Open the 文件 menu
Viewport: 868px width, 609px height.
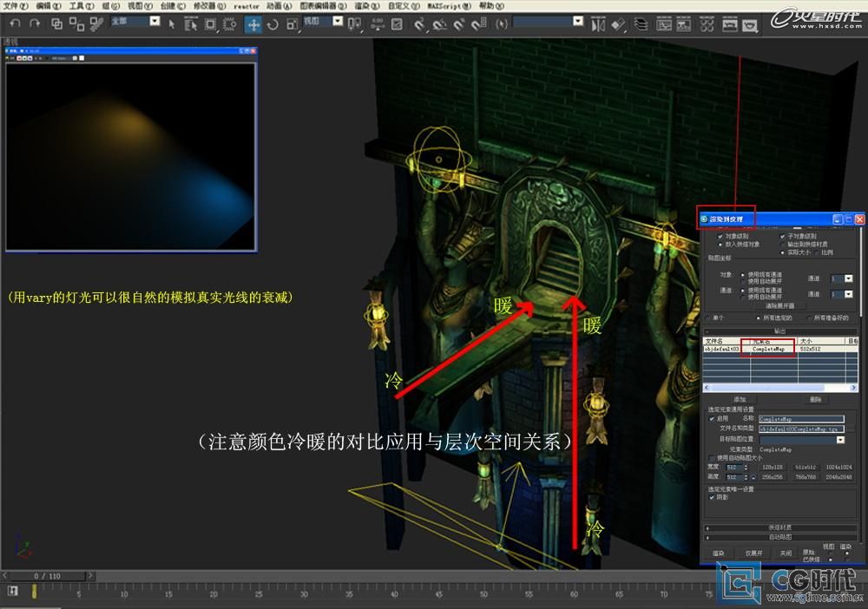pyautogui.click(x=15, y=6)
